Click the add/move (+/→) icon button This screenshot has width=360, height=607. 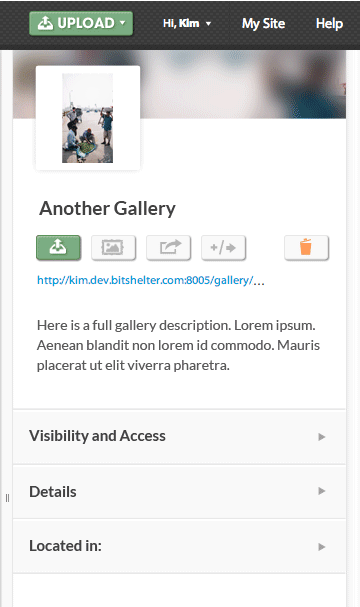pyautogui.click(x=223, y=247)
